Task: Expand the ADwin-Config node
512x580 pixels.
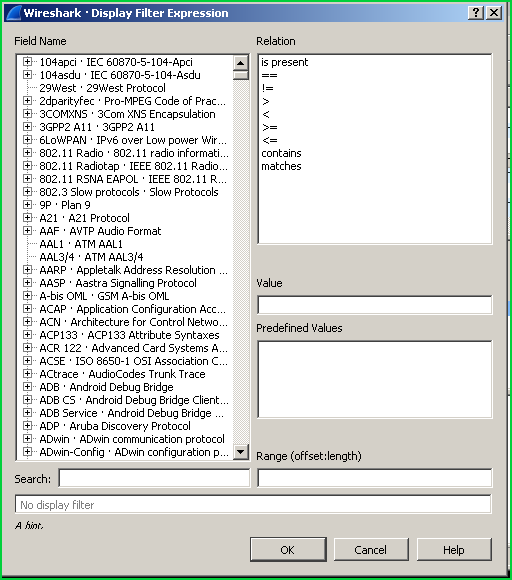Action: pos(27,452)
